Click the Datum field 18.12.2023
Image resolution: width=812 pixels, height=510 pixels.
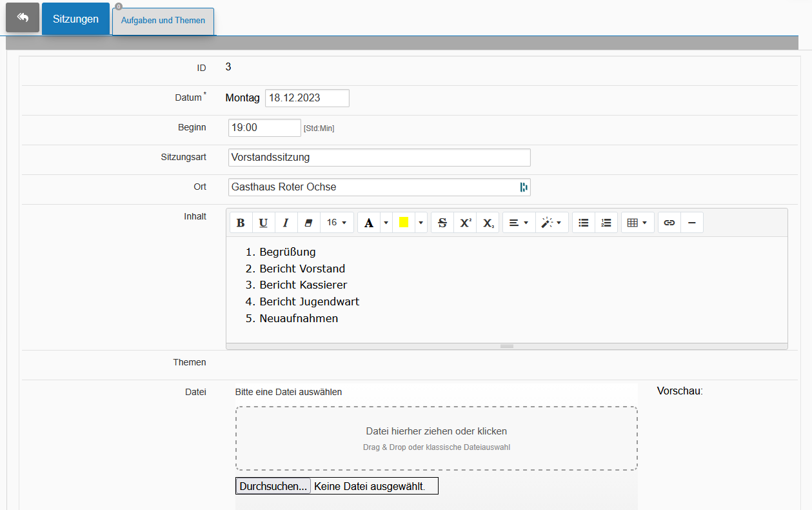[307, 98]
